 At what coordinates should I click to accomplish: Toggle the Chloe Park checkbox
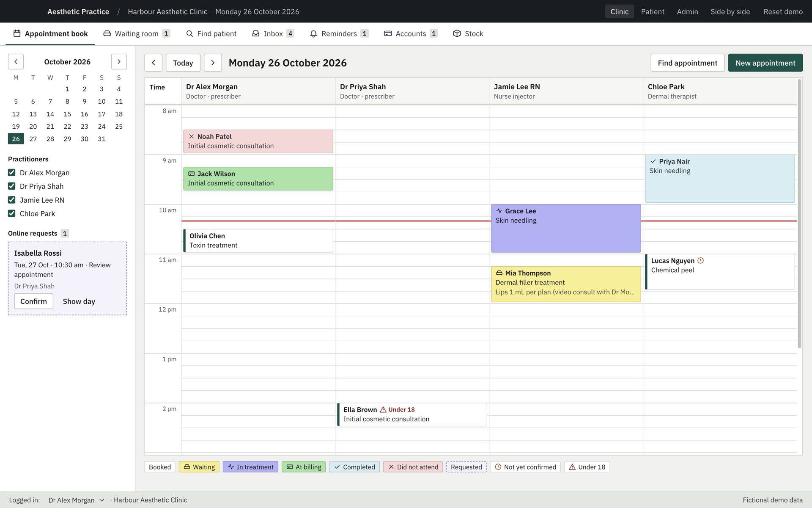point(12,213)
